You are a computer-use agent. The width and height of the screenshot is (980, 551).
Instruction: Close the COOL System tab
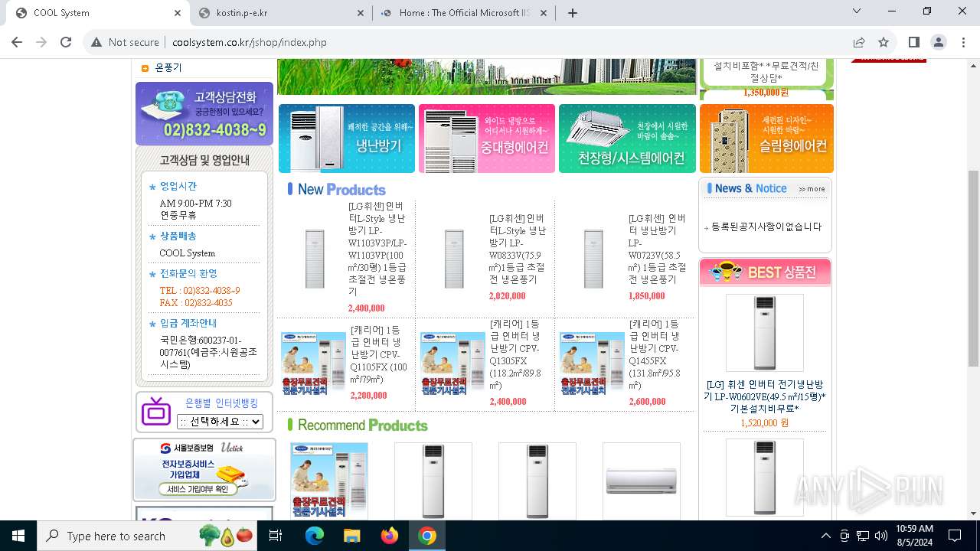[178, 13]
